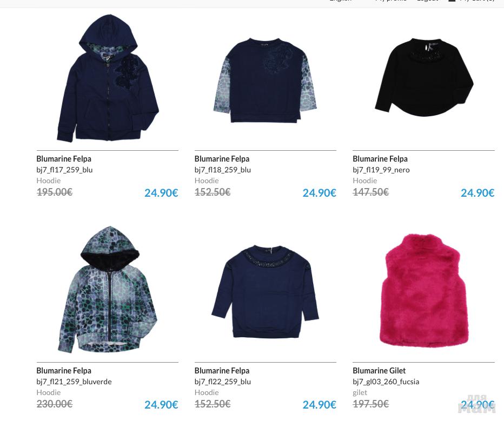Select product code bj7_fl17_259_blu

[64, 170]
